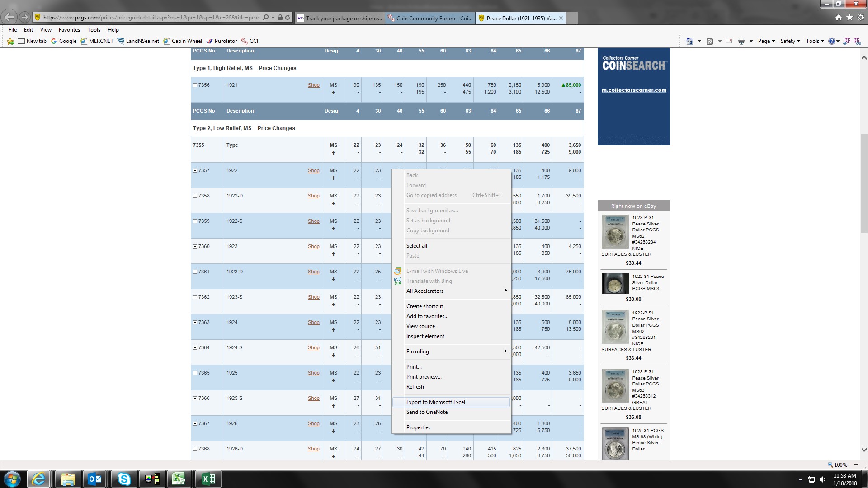Open Internet Explorer from the taskbar

(38, 479)
